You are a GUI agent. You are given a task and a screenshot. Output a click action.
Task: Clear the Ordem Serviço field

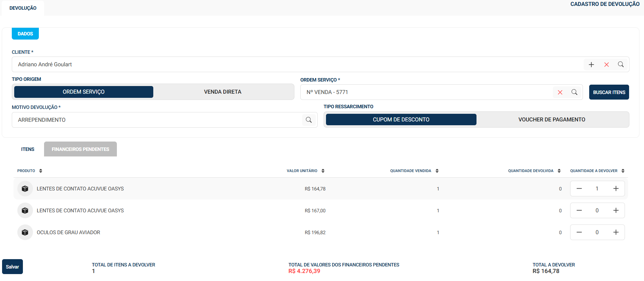point(560,92)
